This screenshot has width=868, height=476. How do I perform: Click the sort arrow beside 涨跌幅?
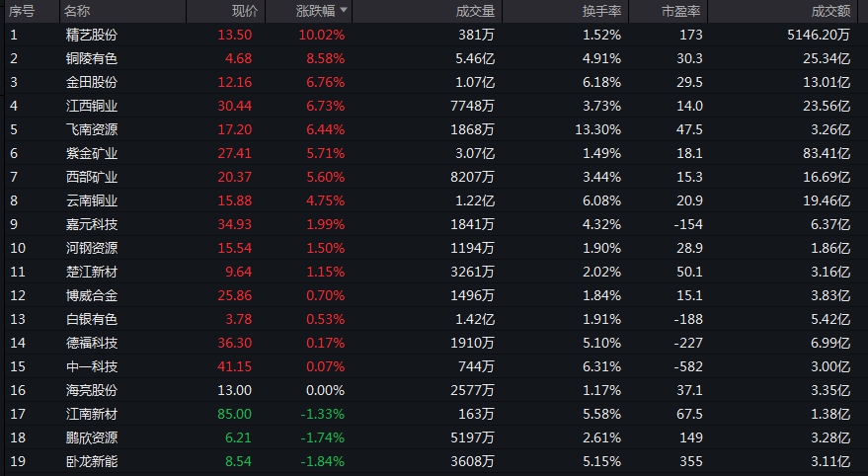[344, 10]
